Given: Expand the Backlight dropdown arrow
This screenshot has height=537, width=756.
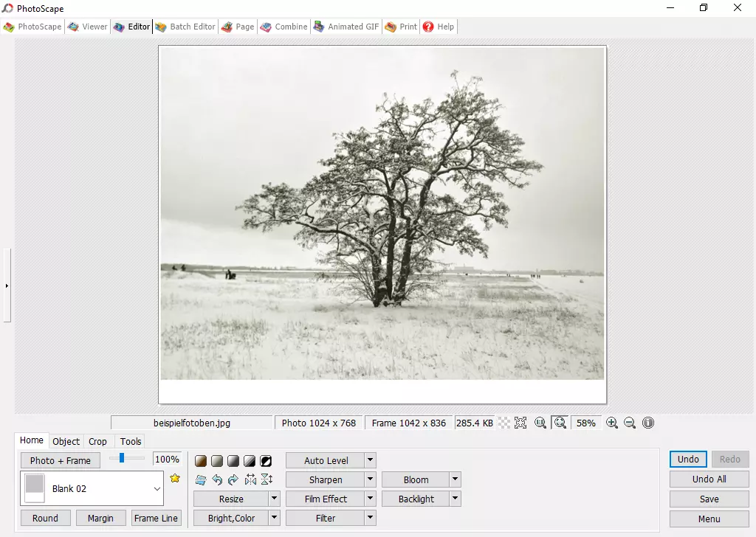Looking at the screenshot, I should click(x=455, y=499).
